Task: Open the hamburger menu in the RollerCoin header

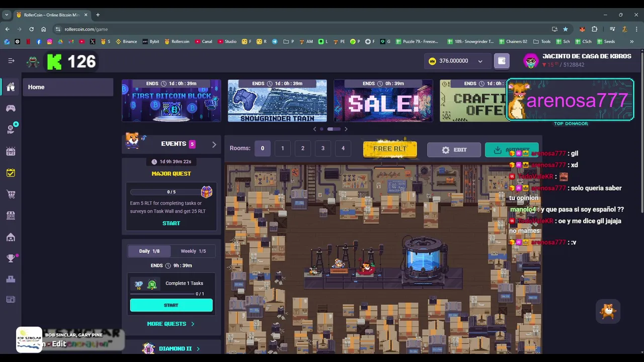Action: 11,61
